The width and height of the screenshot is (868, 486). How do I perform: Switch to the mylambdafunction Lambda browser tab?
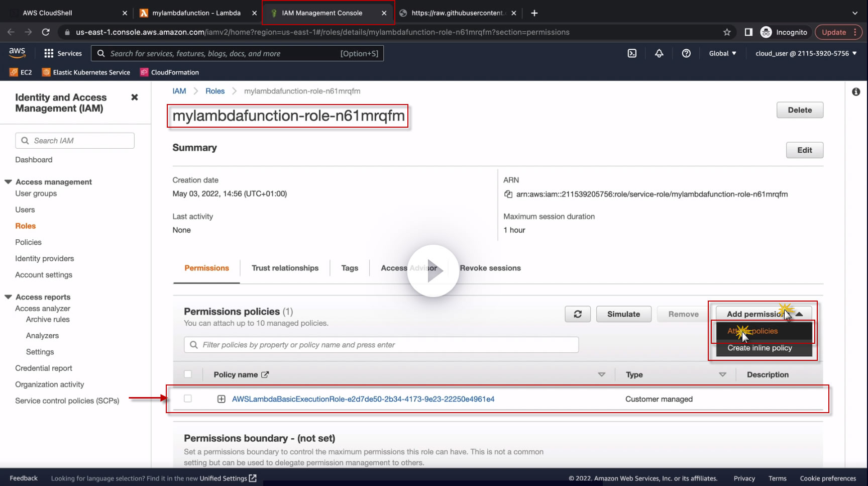(x=197, y=13)
